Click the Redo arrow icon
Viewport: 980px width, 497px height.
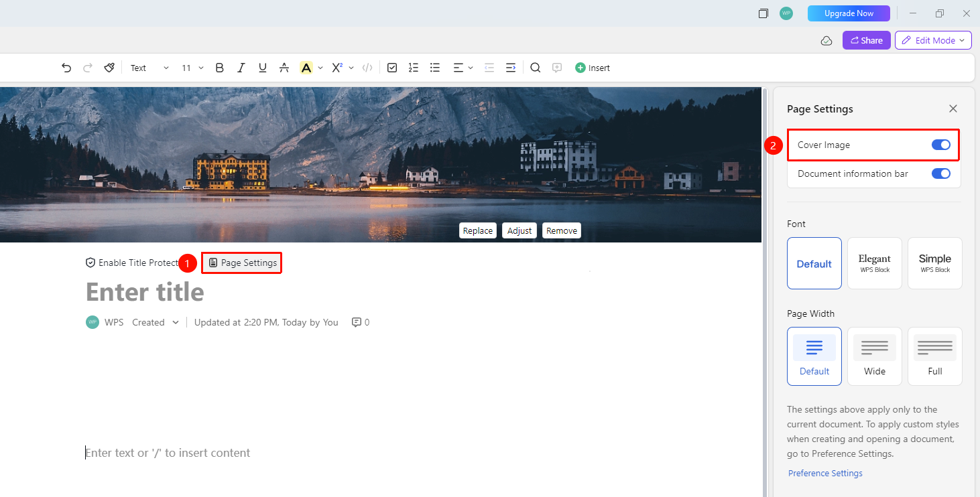tap(88, 68)
